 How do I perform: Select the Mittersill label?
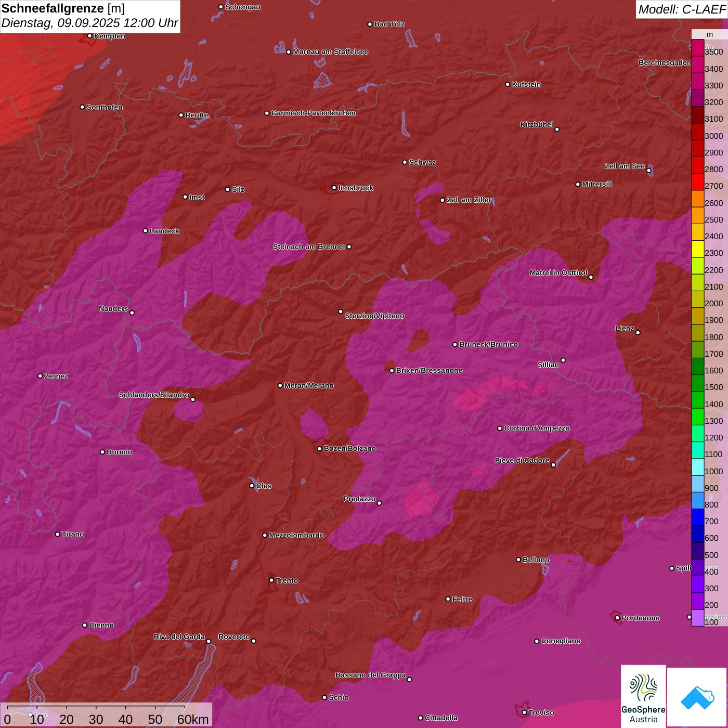[x=597, y=184]
